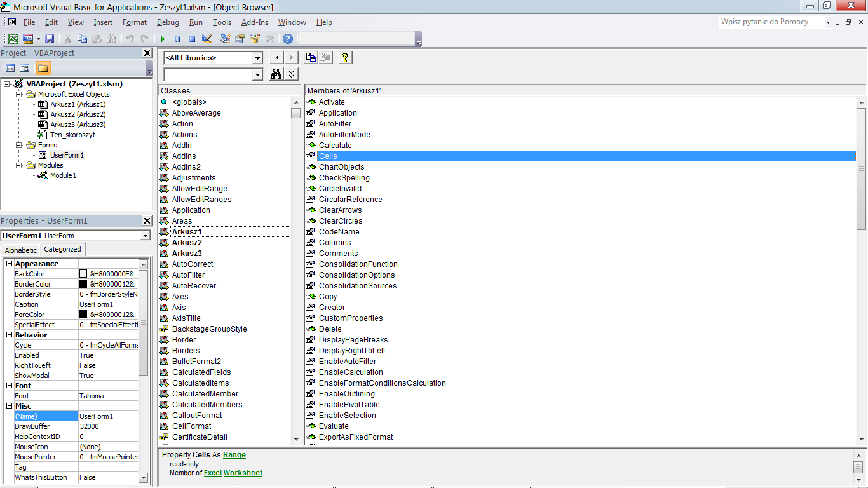Screen dimensions: 868x488
Task: Select the Application class in Classes list
Action: click(x=191, y=210)
